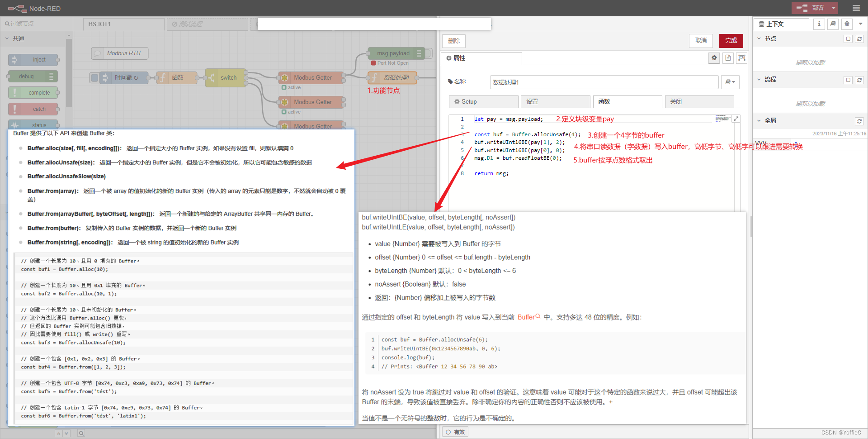Click the debug node in palette

point(33,76)
